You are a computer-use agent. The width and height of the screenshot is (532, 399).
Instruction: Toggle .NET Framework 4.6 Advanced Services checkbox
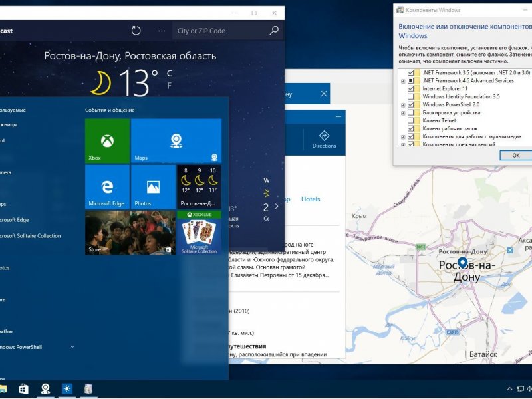point(410,80)
